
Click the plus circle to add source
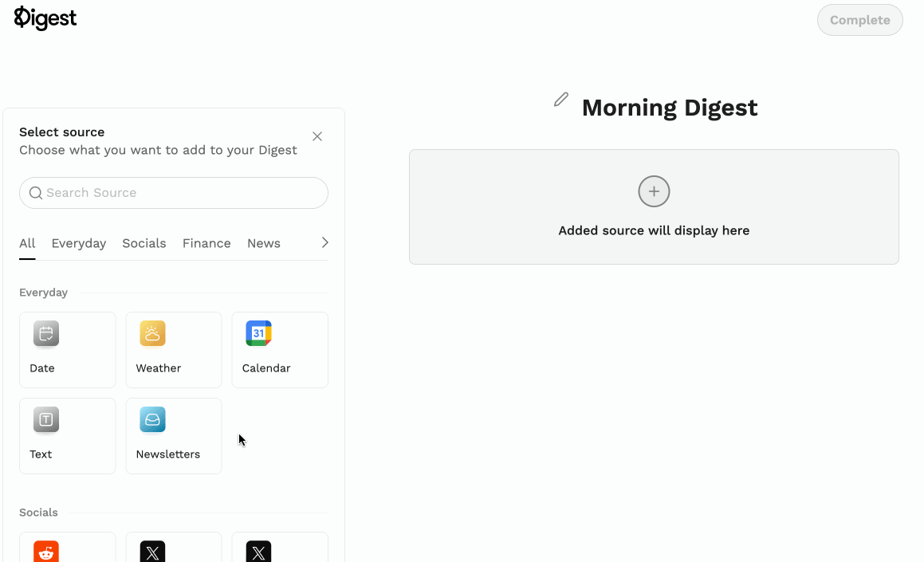tap(654, 191)
